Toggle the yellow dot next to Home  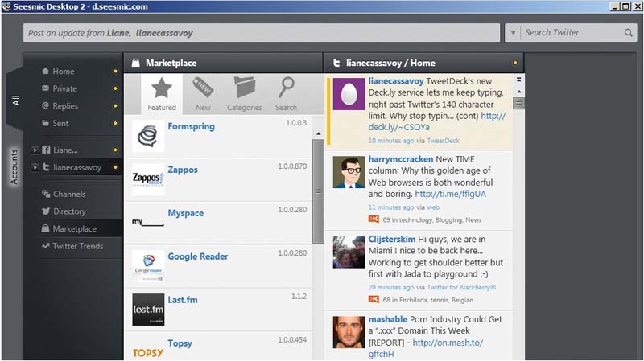(x=115, y=72)
